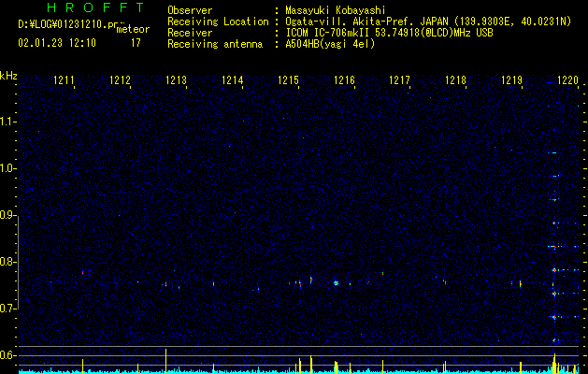Screen dimensions: 588x374
Task: Click the 'Receiving Location' label
Action: click(218, 22)
